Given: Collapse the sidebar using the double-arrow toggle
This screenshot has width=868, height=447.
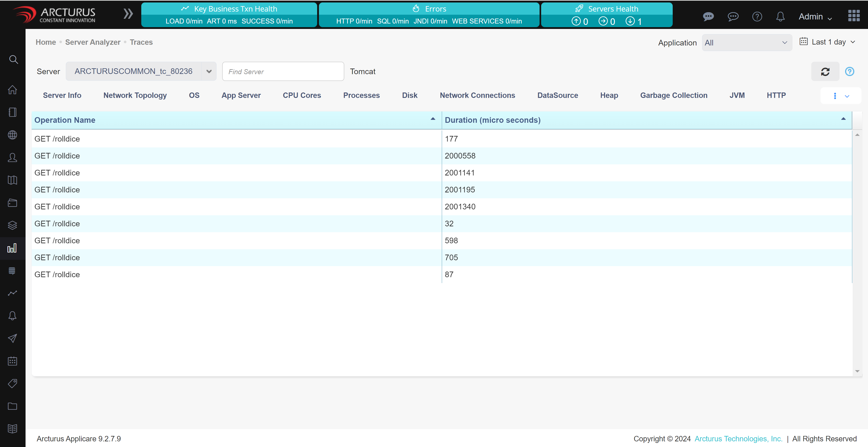Looking at the screenshot, I should 128,14.
